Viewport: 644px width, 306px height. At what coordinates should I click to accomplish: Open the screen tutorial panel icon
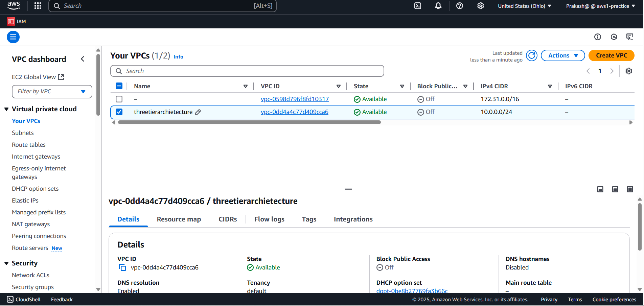pos(630,37)
